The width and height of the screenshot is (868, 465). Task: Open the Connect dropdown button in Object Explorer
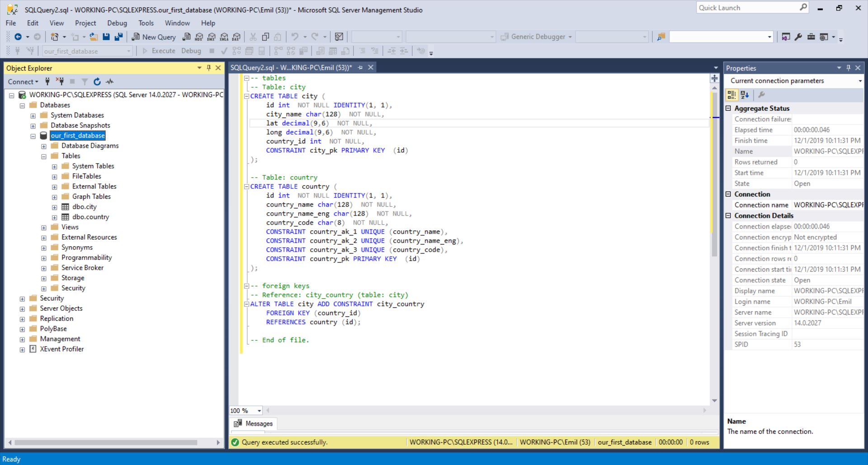click(23, 82)
